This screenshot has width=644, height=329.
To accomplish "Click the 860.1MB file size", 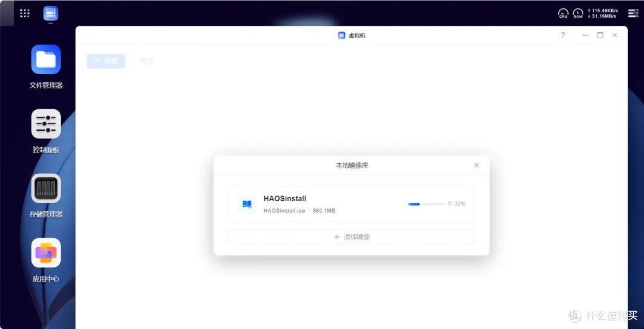I will (324, 211).
